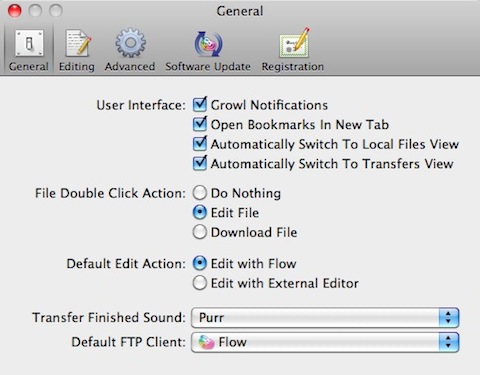480x375 pixels.
Task: Click the Purr sound menu arrows
Action: [x=449, y=318]
